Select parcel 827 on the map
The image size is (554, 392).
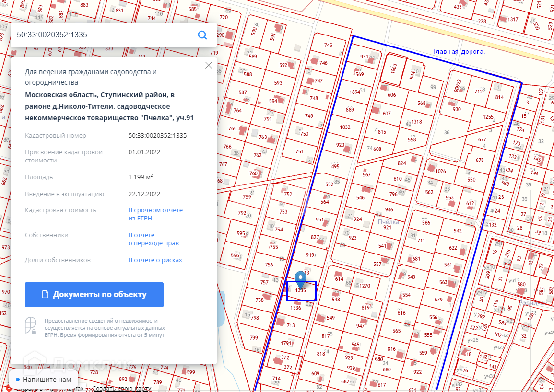point(315,237)
